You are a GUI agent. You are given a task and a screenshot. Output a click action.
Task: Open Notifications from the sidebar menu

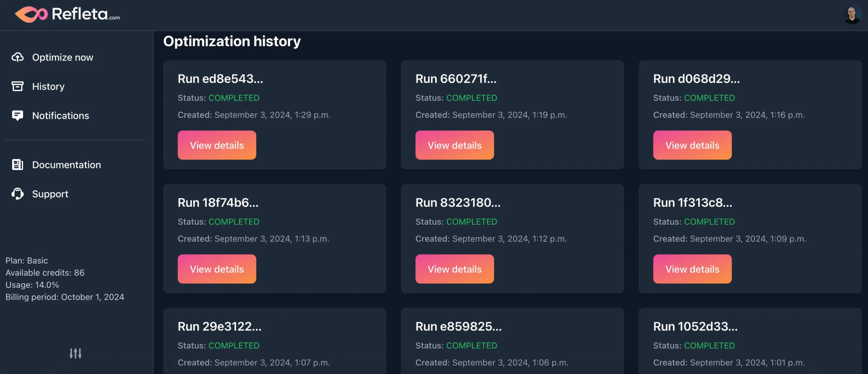point(60,115)
